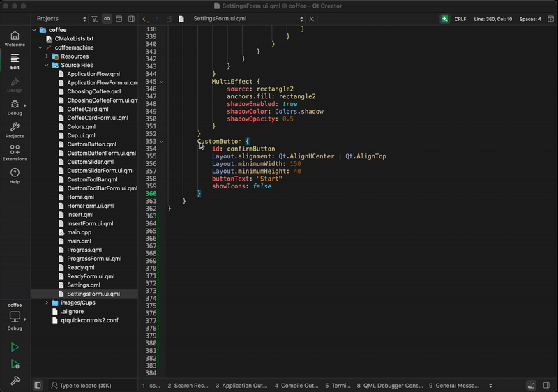This screenshot has width=558, height=392.
Task: Start debugging with the Run-Debug icon
Action: [x=15, y=364]
